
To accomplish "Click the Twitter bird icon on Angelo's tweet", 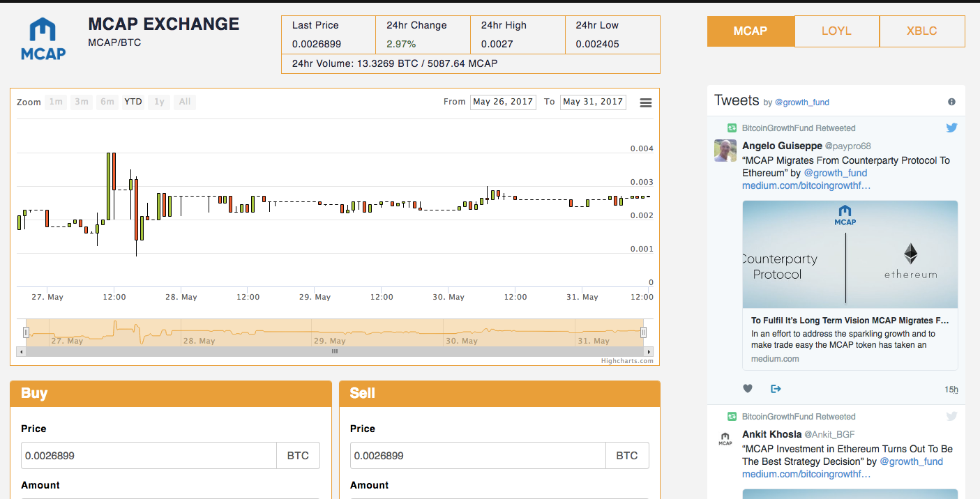I will click(951, 128).
